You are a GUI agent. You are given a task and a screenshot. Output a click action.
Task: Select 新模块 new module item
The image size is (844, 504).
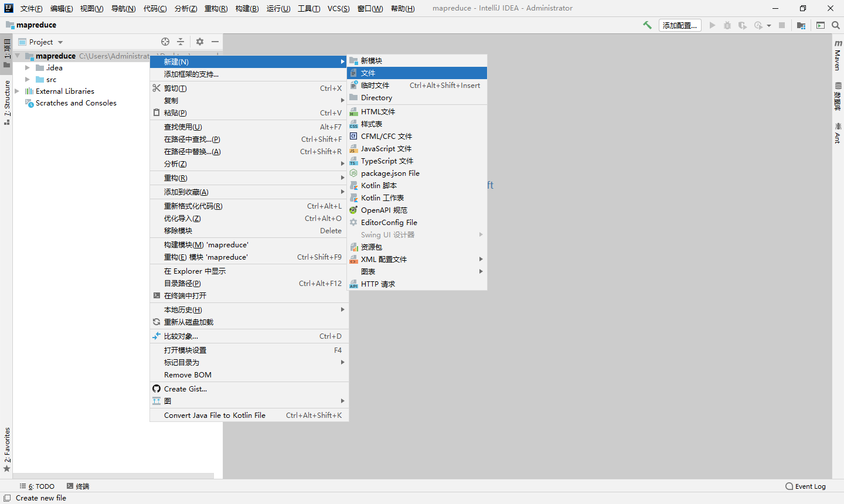(x=417, y=60)
